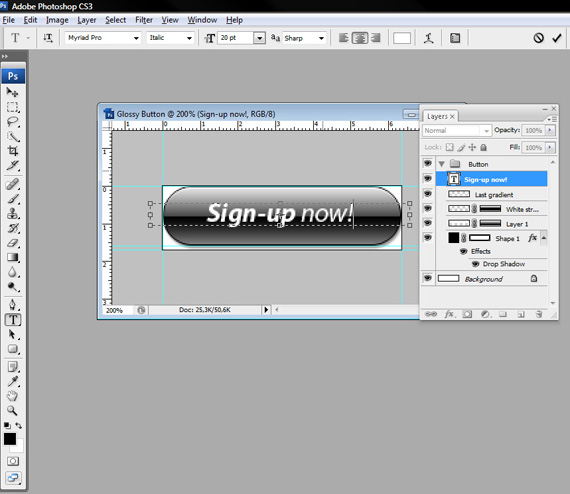Select the Clone Stamp tool
Screen dimensions: 570x494
pos(12,213)
